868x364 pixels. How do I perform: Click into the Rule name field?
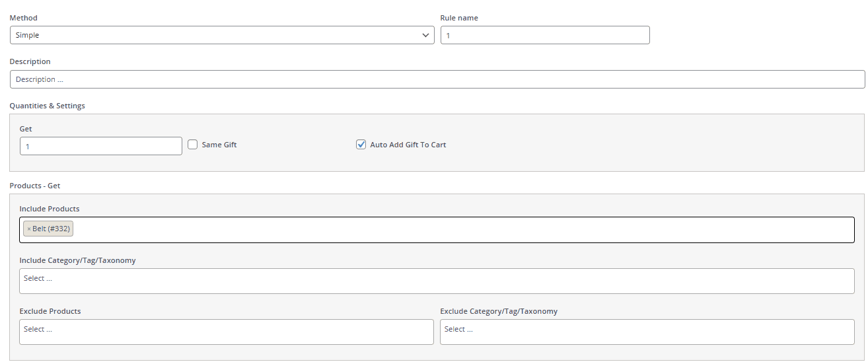(545, 35)
